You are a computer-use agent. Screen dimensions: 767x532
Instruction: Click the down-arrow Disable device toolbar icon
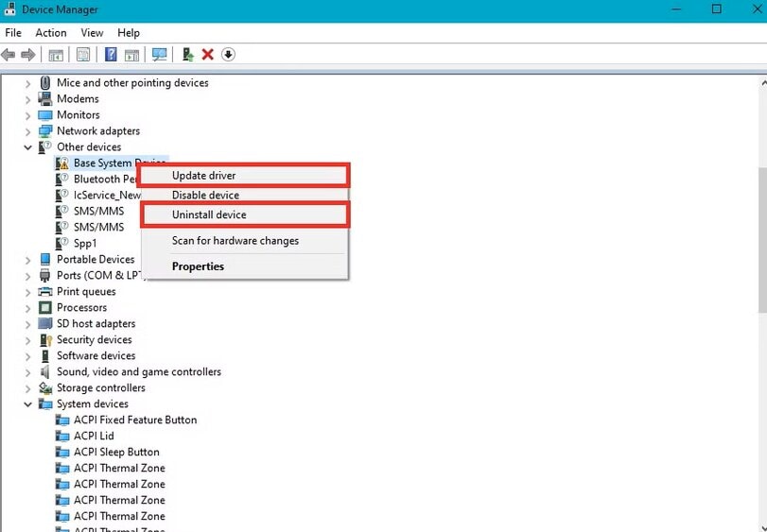[x=228, y=54]
